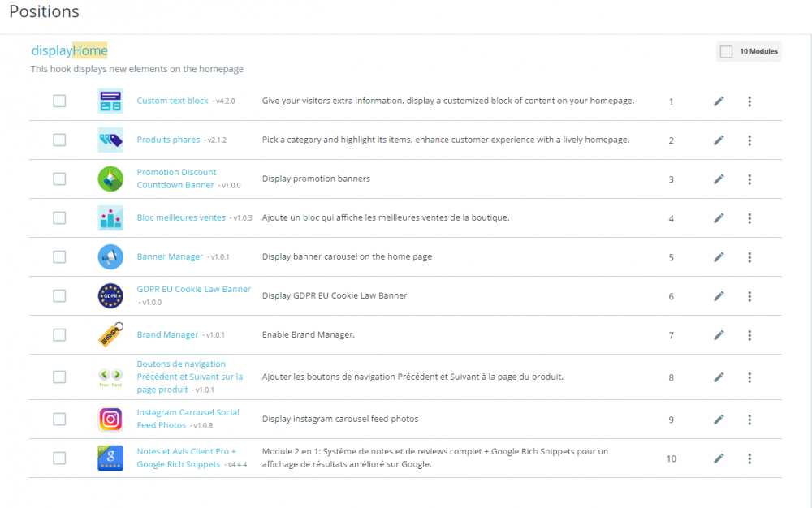
Task: Check the Instagram Carousel Social Feed checkbox
Action: pyautogui.click(x=59, y=419)
